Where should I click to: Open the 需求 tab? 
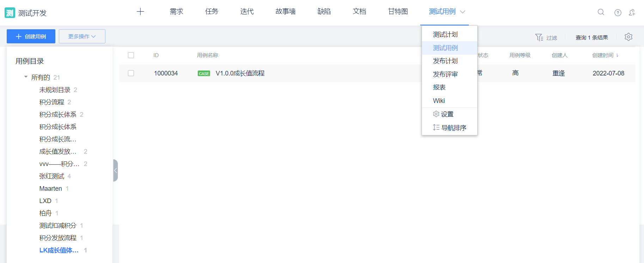point(177,12)
